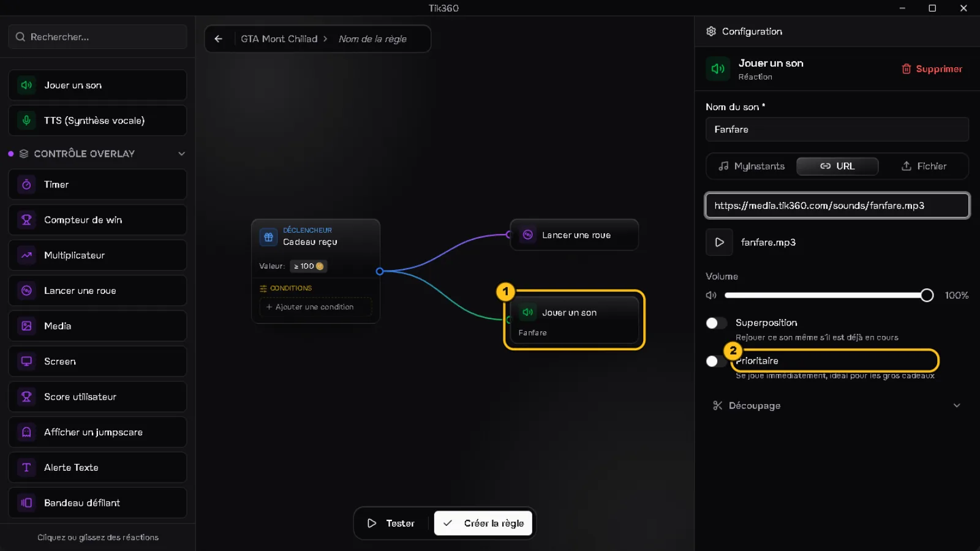Click the microphone icon of TTS (Synthèse vocale)
The height and width of the screenshot is (551, 980).
coord(26,121)
